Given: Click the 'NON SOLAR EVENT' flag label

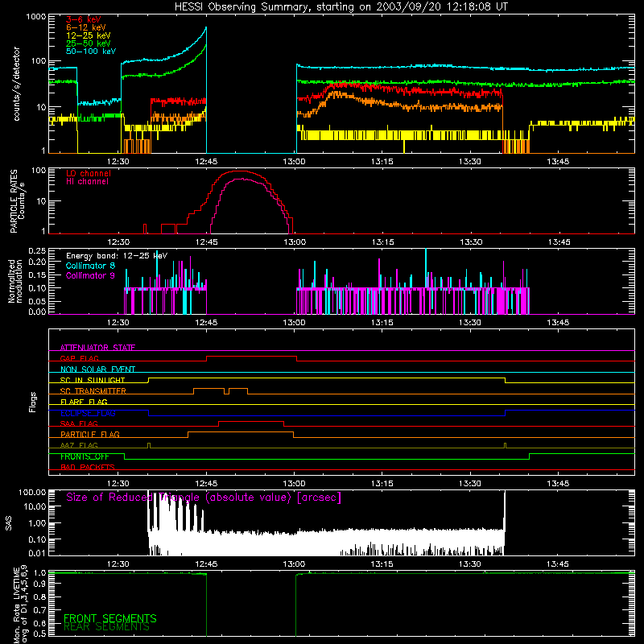Looking at the screenshot, I should click(x=97, y=369).
